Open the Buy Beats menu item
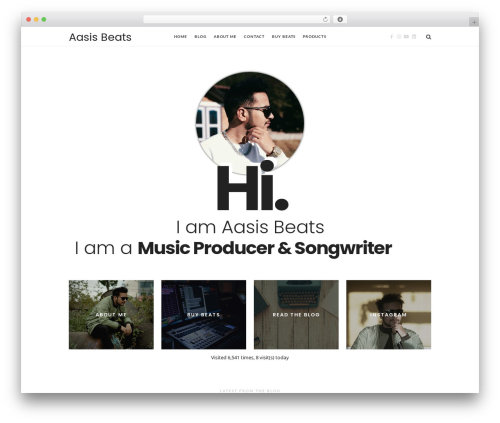Viewport: 500px width, 423px height. (283, 37)
